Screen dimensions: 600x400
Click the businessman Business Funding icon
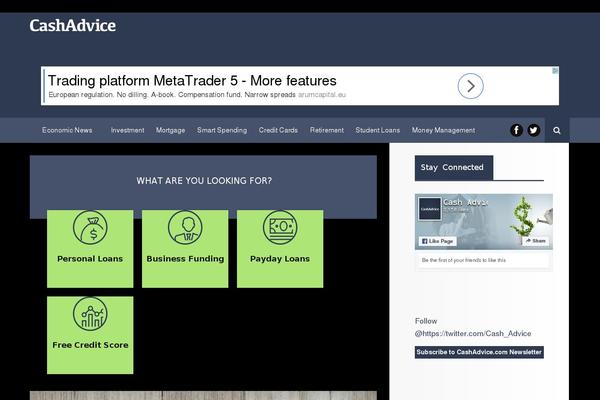point(185,228)
